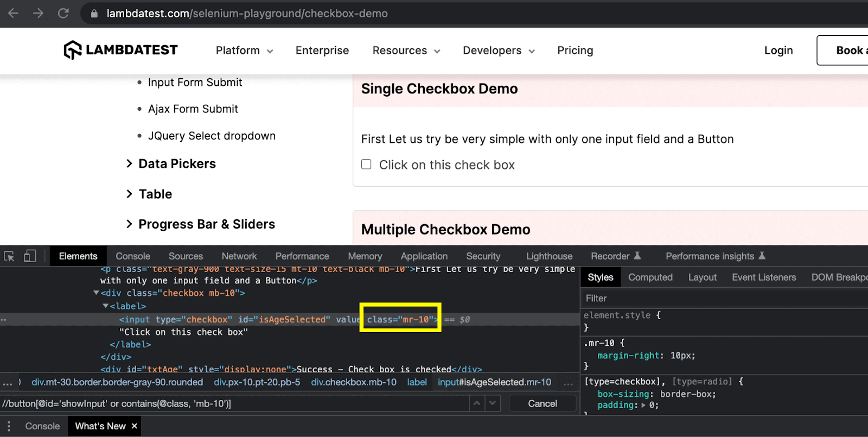The image size is (868, 437).
Task: Cancel the DevTools element search
Action: click(x=542, y=403)
